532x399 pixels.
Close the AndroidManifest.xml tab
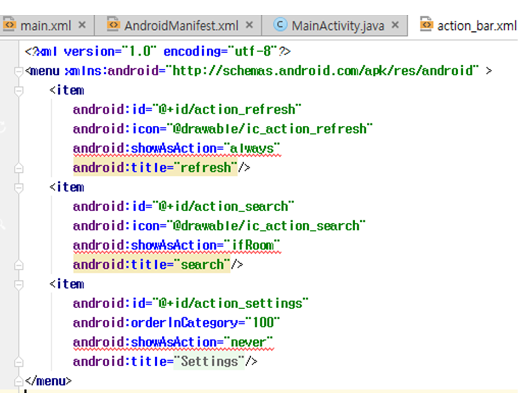[x=249, y=25]
